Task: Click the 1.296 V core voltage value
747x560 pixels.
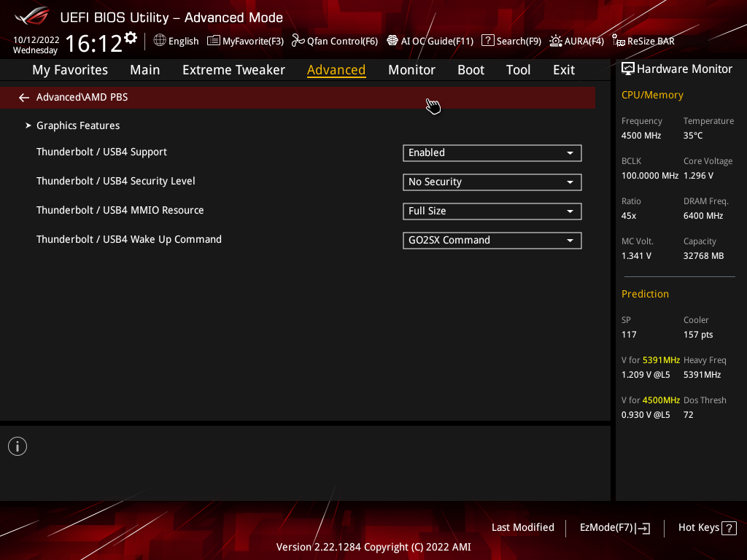Action: pyautogui.click(x=698, y=176)
